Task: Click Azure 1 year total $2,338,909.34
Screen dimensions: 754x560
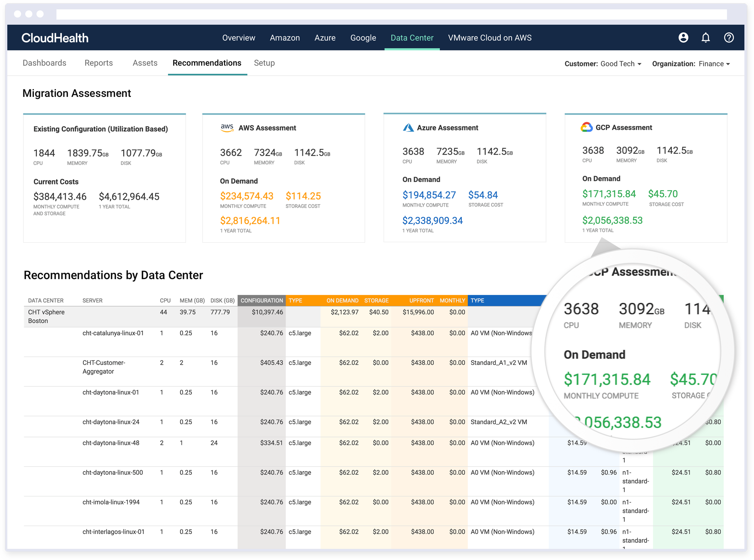Action: click(x=432, y=221)
